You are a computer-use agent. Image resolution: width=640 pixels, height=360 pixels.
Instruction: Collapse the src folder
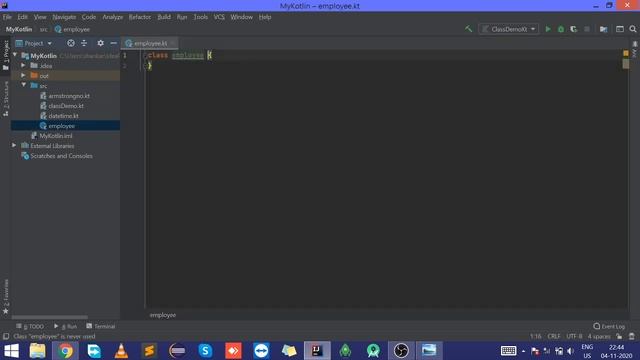tap(24, 85)
